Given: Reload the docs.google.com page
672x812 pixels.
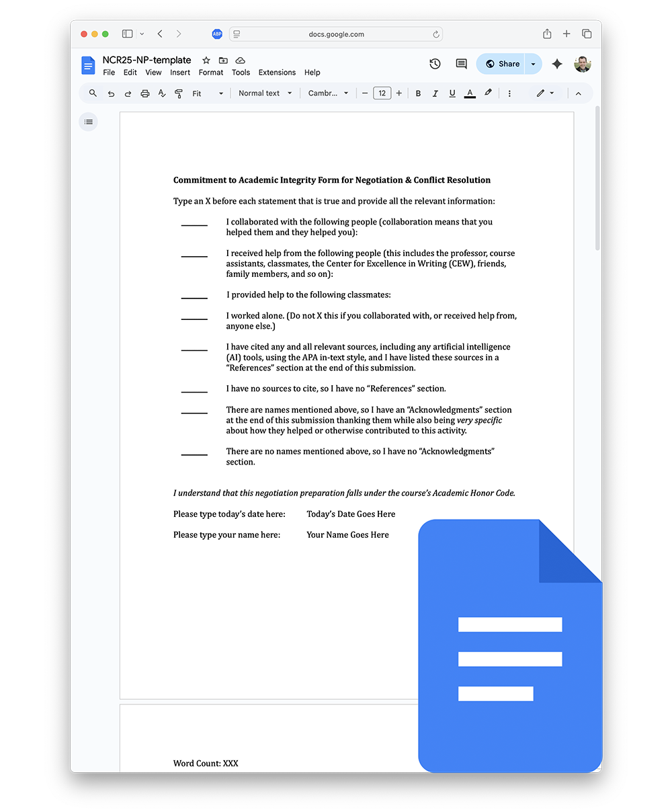Looking at the screenshot, I should coord(436,34).
